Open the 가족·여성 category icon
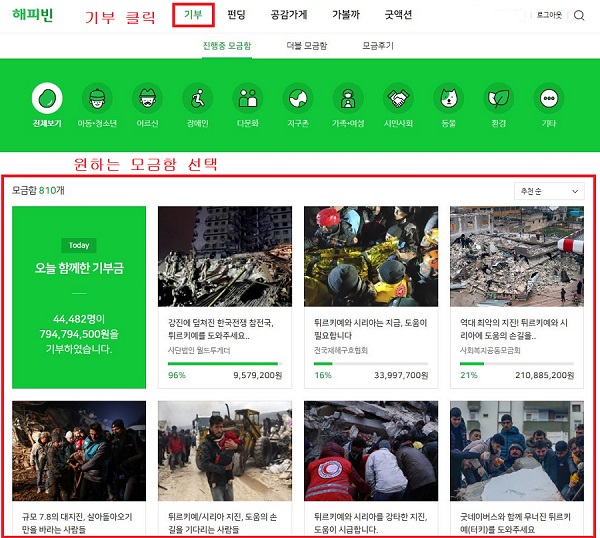Viewport: 600px width, 538px height. [348, 98]
